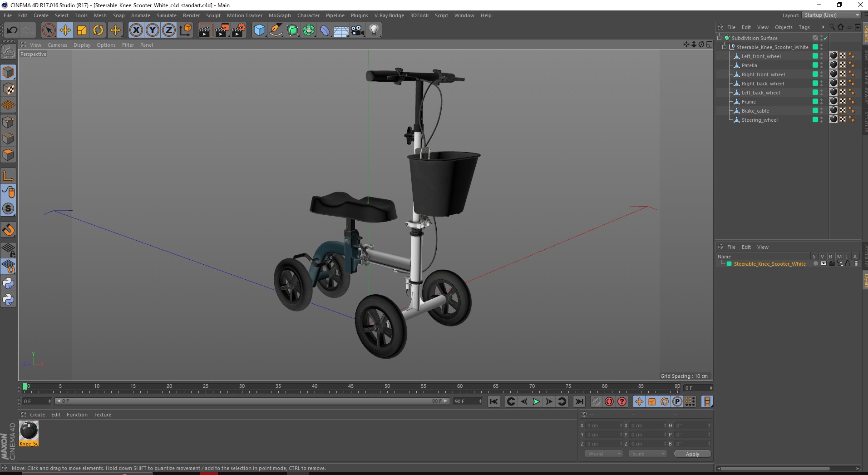Toggle layer visibility eye for scooter layer

[x=824, y=264]
